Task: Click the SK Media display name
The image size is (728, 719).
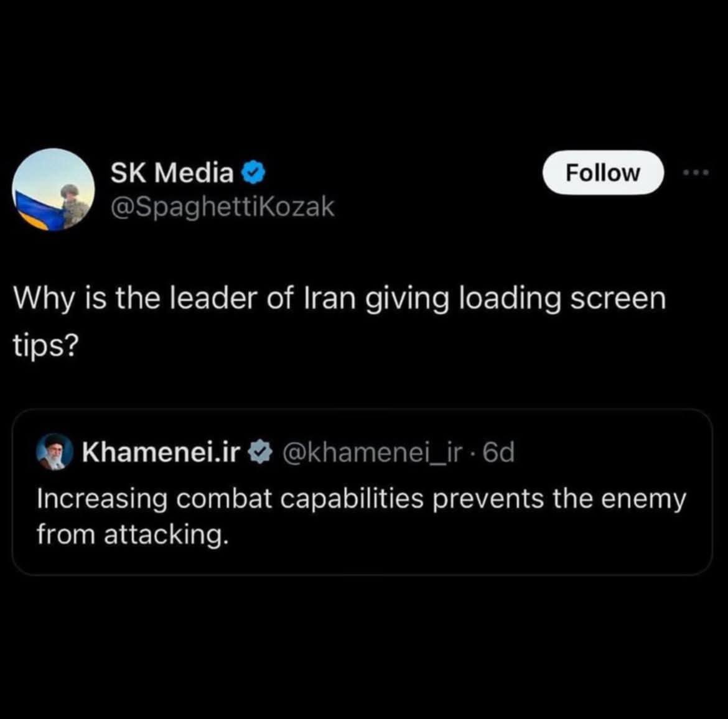Action: coord(172,173)
